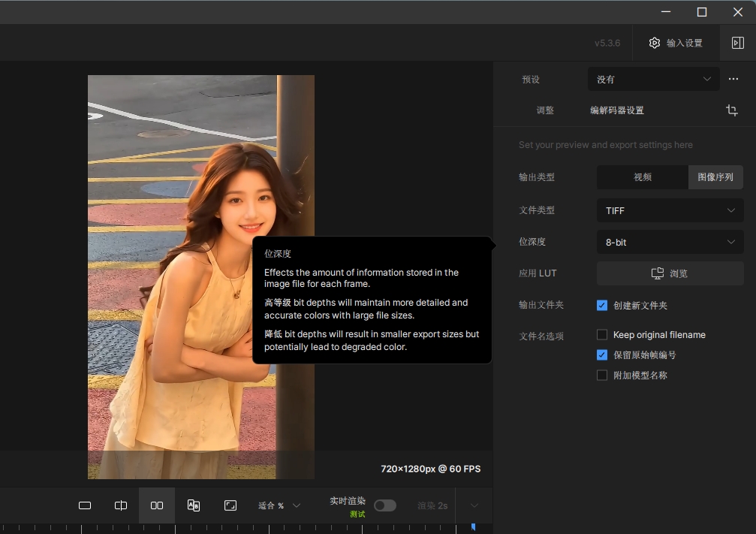Enable 附加模型名称 checkbox
Image resolution: width=756 pixels, height=534 pixels.
(x=601, y=376)
